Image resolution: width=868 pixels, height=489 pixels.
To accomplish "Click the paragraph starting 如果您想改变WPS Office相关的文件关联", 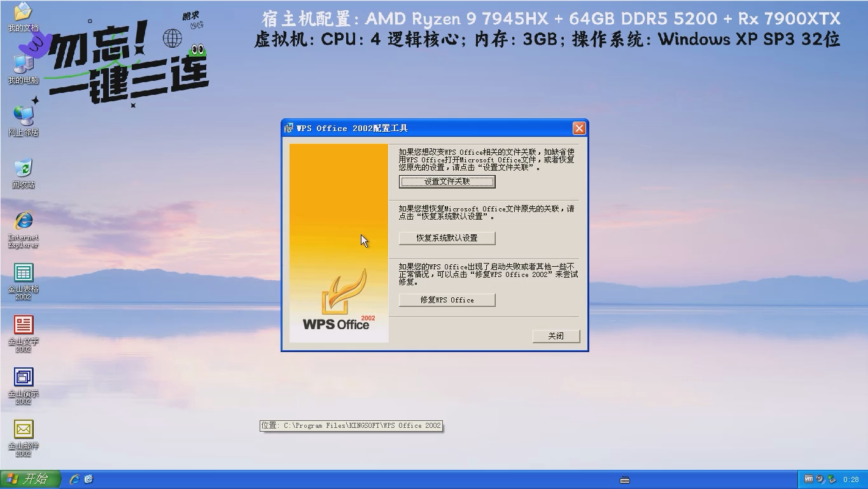I will point(487,160).
